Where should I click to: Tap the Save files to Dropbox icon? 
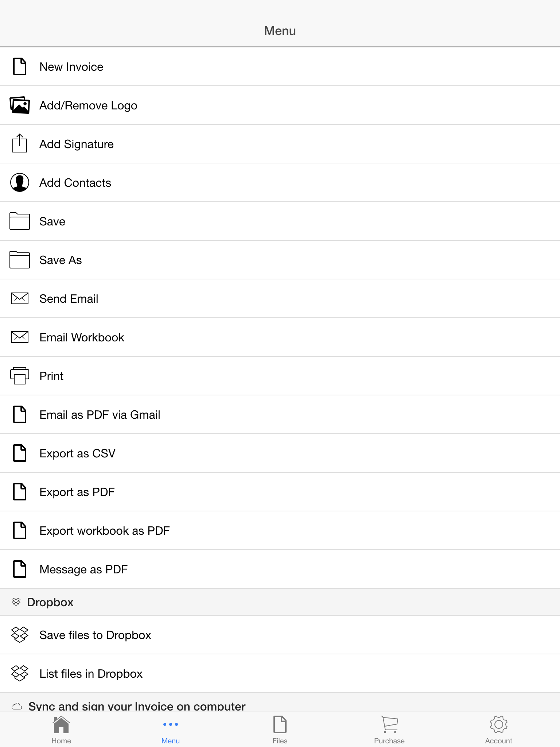(20, 635)
